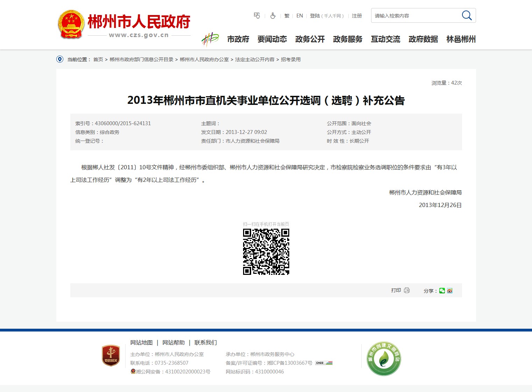Open the green 创建文明网站 emblem
The height and width of the screenshot is (392, 532).
click(384, 358)
